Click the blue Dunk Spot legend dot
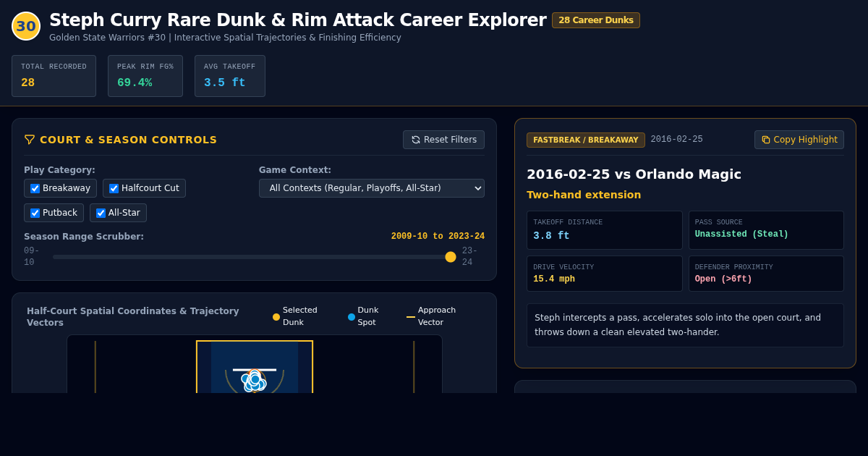 coord(352,317)
